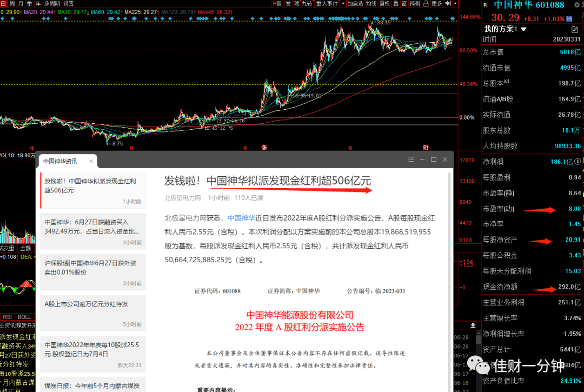The image size is (584, 392).
Task: Click the R marker beside 中国神华 title
Action: tap(485, 5)
